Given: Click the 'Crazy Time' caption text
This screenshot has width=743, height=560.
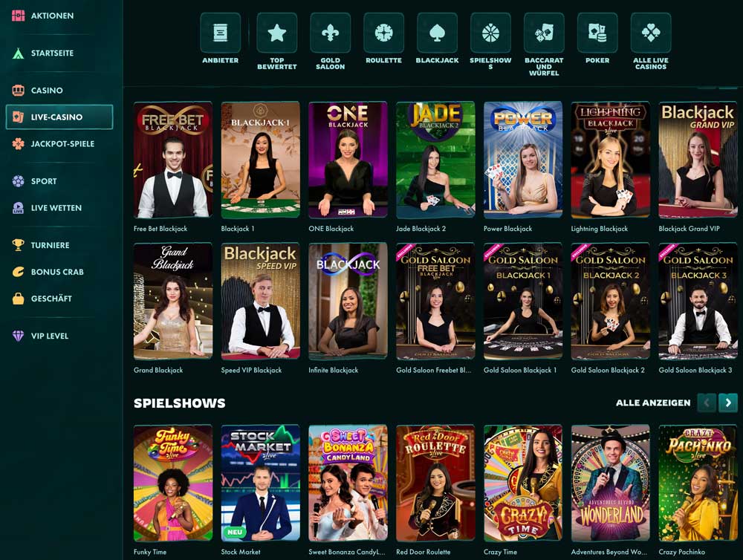Looking at the screenshot, I should coord(500,552).
